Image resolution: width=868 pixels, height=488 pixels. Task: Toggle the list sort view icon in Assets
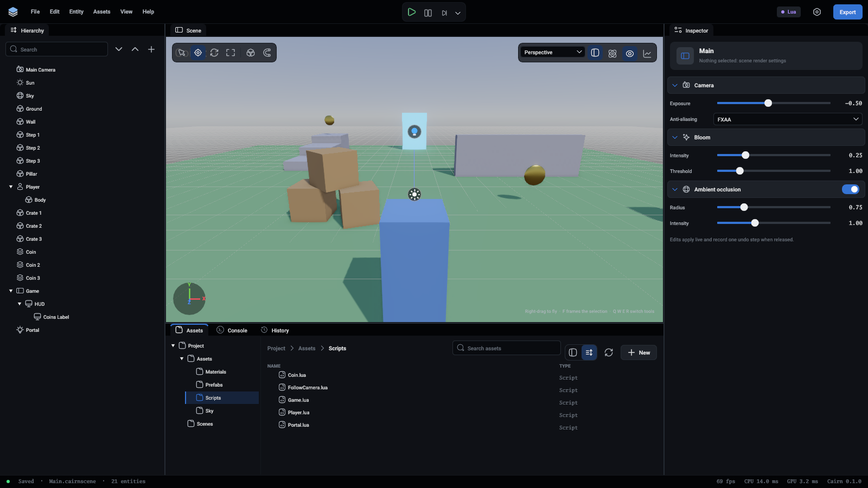(589, 352)
